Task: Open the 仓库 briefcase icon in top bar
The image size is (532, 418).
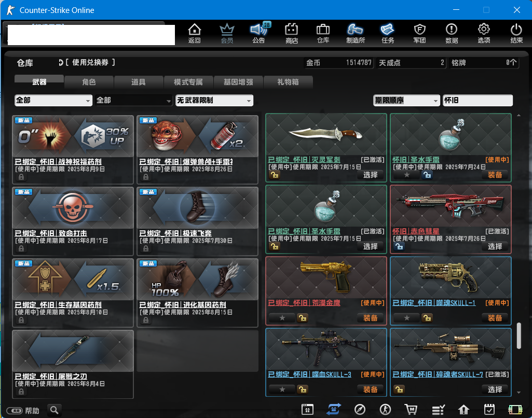Action: (323, 33)
